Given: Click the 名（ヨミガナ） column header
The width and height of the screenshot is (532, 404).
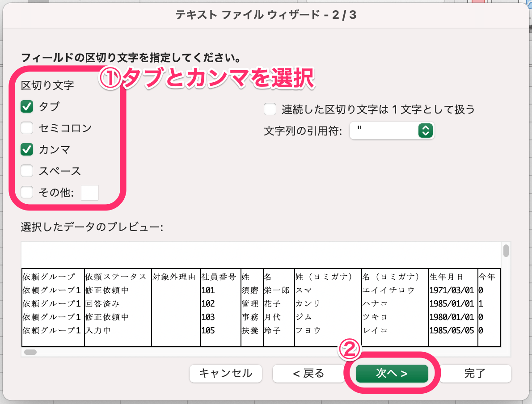Looking at the screenshot, I should coord(391,277).
